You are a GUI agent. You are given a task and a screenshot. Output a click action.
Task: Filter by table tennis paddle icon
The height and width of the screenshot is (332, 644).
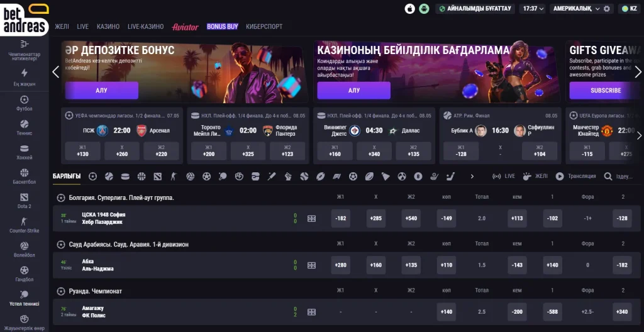(x=223, y=176)
